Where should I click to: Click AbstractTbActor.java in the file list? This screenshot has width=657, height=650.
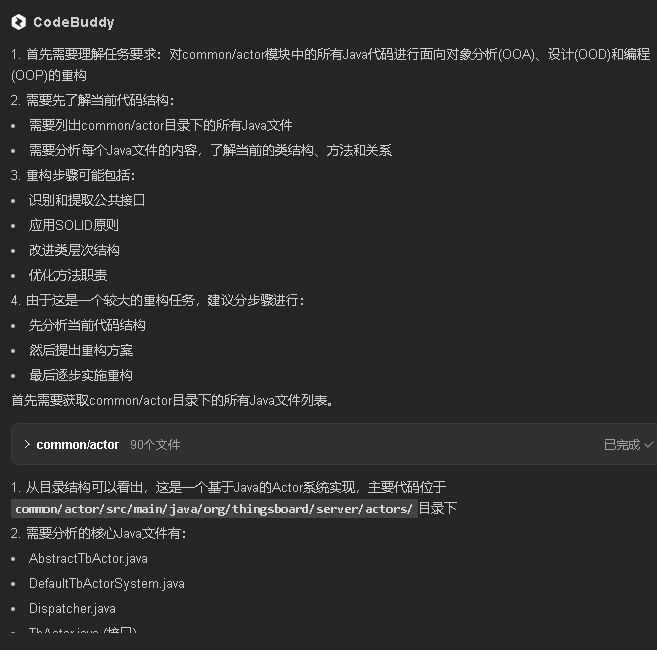pyautogui.click(x=88, y=558)
